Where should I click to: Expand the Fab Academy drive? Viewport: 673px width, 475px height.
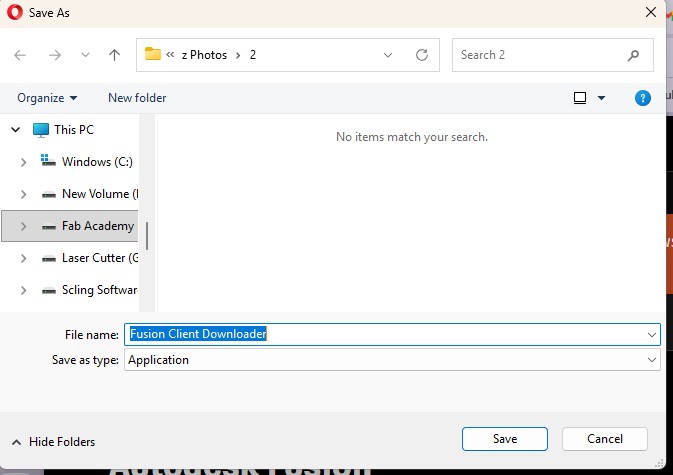23,226
